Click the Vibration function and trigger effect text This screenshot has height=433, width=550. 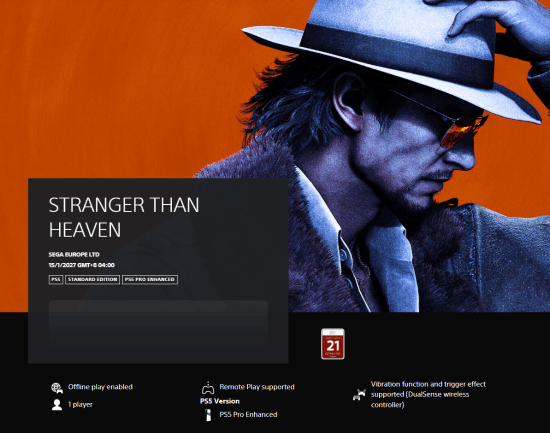click(x=428, y=394)
